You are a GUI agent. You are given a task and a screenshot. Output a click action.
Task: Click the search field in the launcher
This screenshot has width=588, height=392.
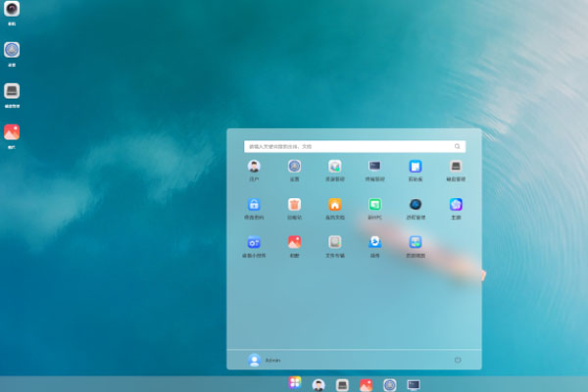pyautogui.click(x=348, y=146)
